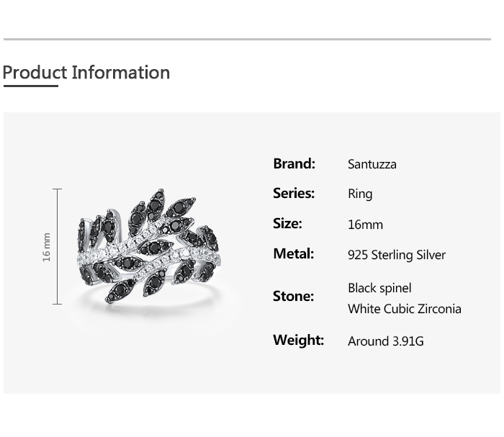504x437 pixels.
Task: Select the 925 Sterling Silver text
Action: pyautogui.click(x=396, y=255)
